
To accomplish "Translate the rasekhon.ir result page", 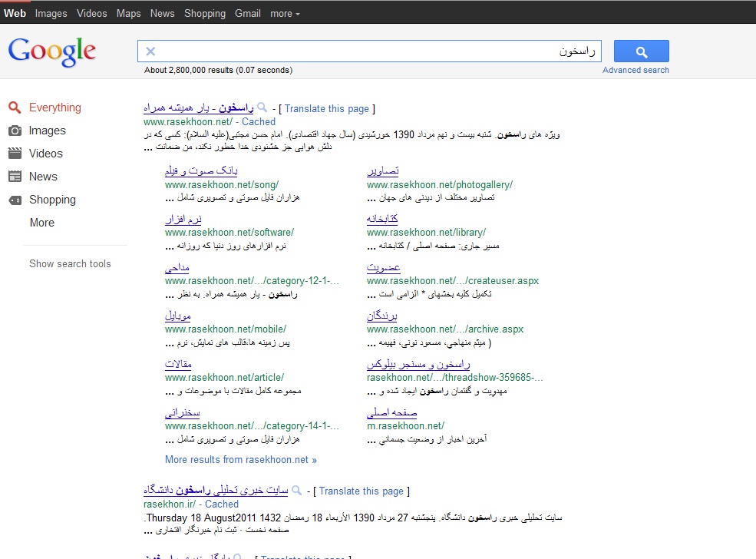I will point(361,491).
